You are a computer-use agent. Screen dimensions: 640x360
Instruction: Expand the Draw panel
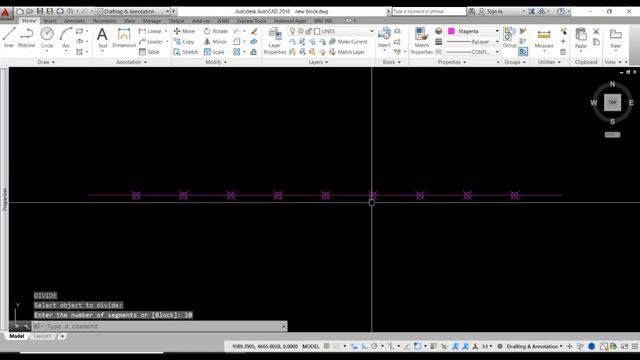pos(46,62)
